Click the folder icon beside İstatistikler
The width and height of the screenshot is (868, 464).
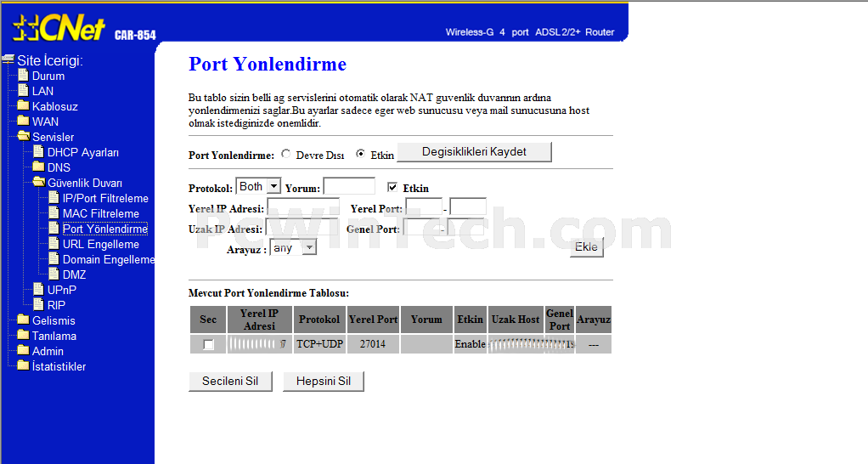click(x=23, y=365)
